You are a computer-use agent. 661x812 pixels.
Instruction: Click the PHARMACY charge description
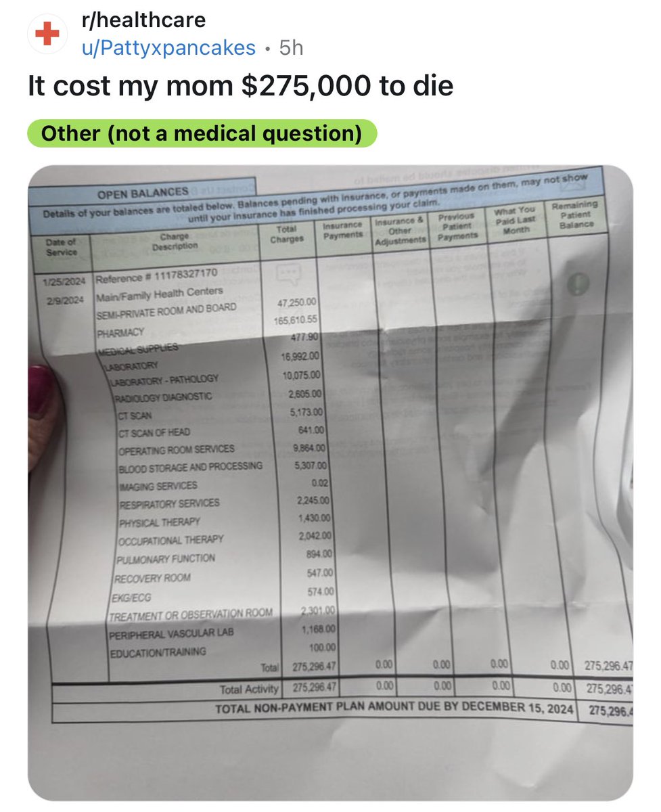tap(120, 332)
